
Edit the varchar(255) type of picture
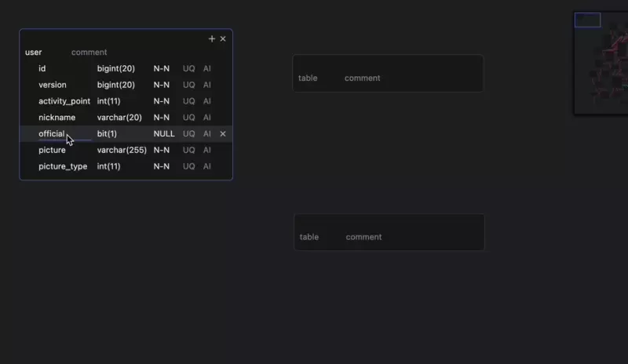(x=122, y=150)
